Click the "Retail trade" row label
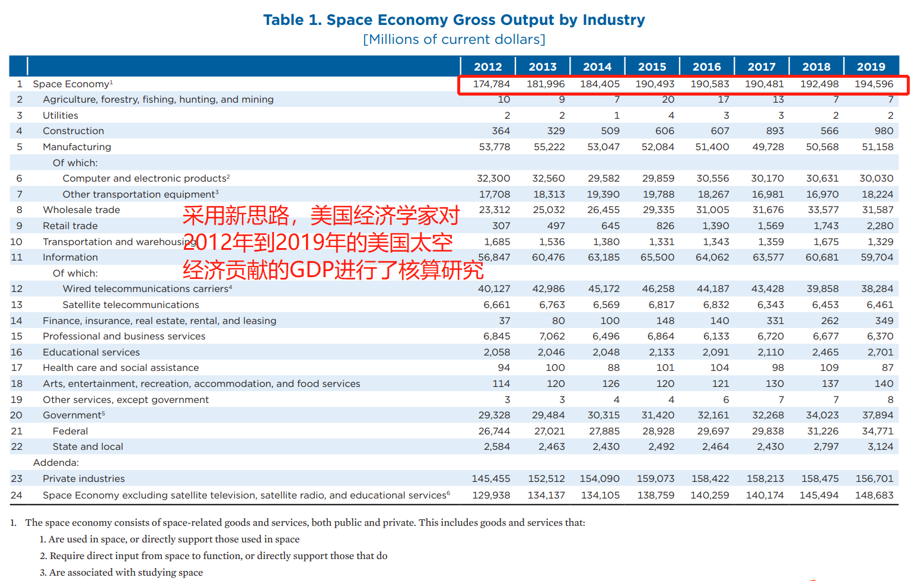Image resolution: width=924 pixels, height=581 pixels. coord(70,226)
